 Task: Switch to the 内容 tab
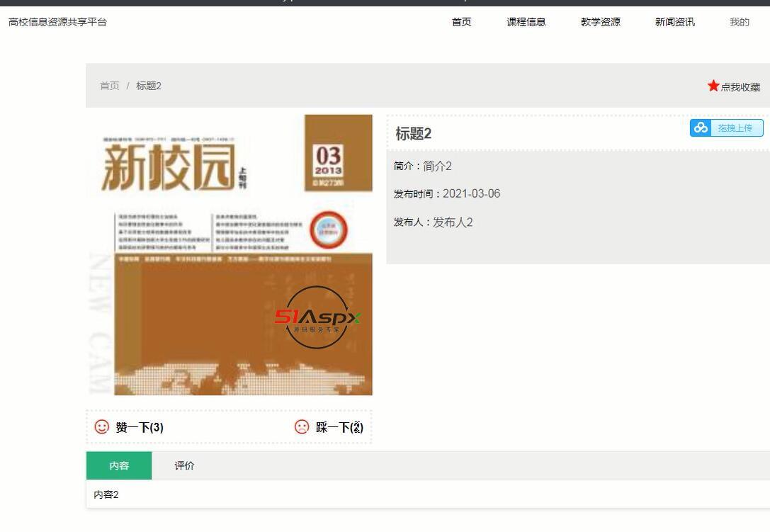click(x=119, y=465)
